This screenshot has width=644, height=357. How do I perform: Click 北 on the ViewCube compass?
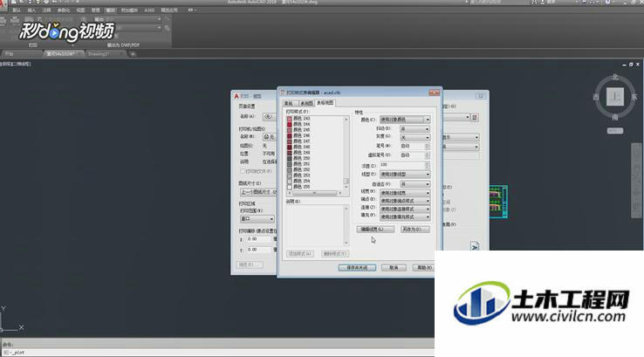tap(615, 77)
